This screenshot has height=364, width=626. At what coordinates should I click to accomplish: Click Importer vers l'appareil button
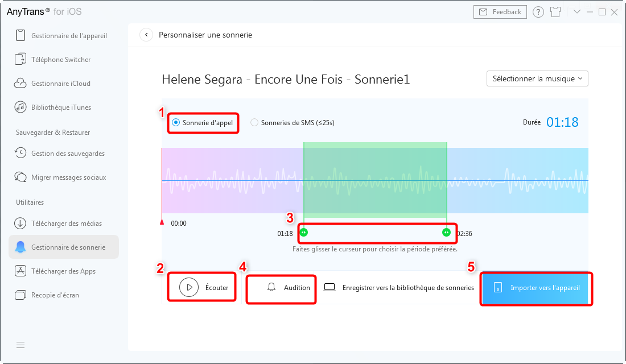[535, 287]
